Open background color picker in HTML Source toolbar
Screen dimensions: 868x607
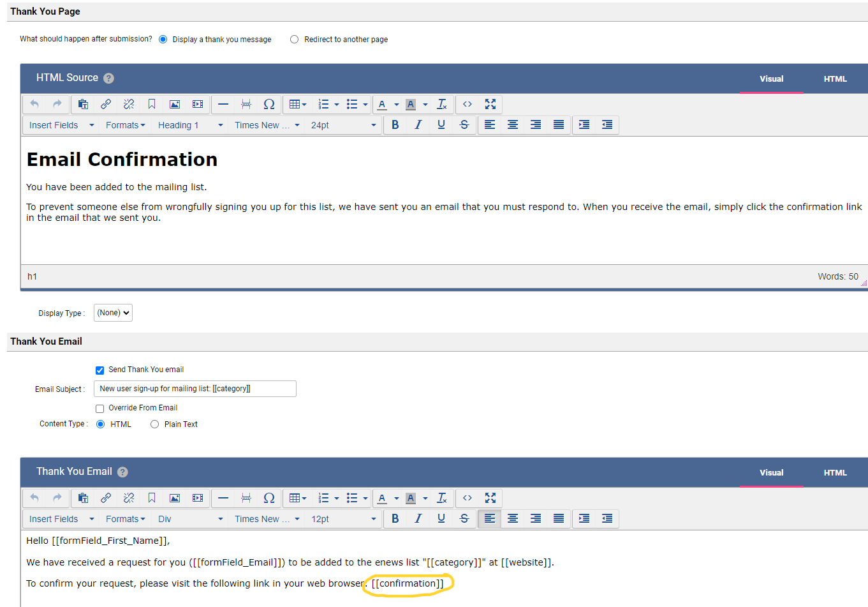tap(425, 104)
